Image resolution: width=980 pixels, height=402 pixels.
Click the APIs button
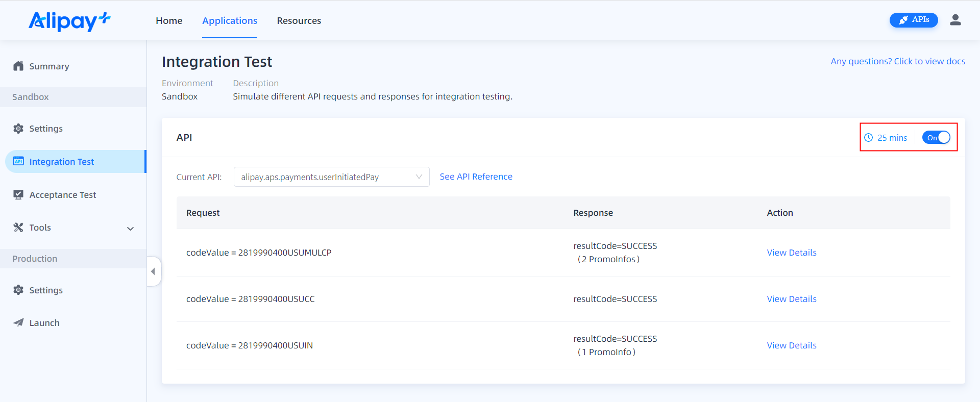(x=913, y=20)
